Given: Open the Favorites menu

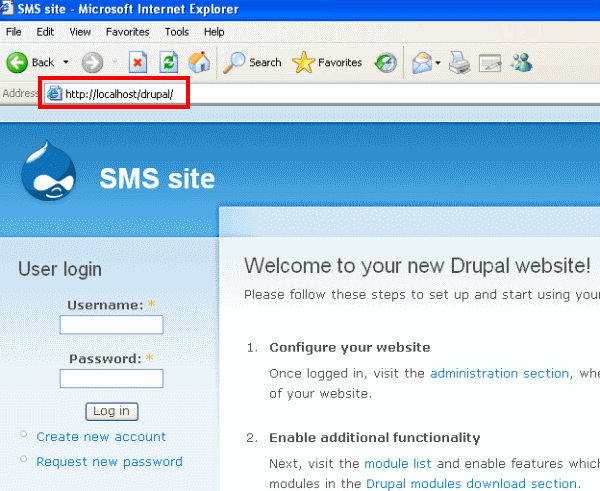Looking at the screenshot, I should coord(127,32).
